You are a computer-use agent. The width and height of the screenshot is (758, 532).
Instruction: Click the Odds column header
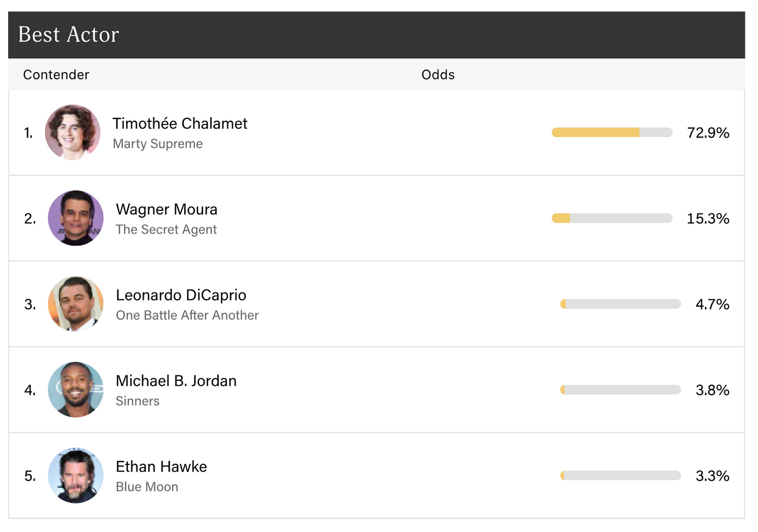coord(438,75)
